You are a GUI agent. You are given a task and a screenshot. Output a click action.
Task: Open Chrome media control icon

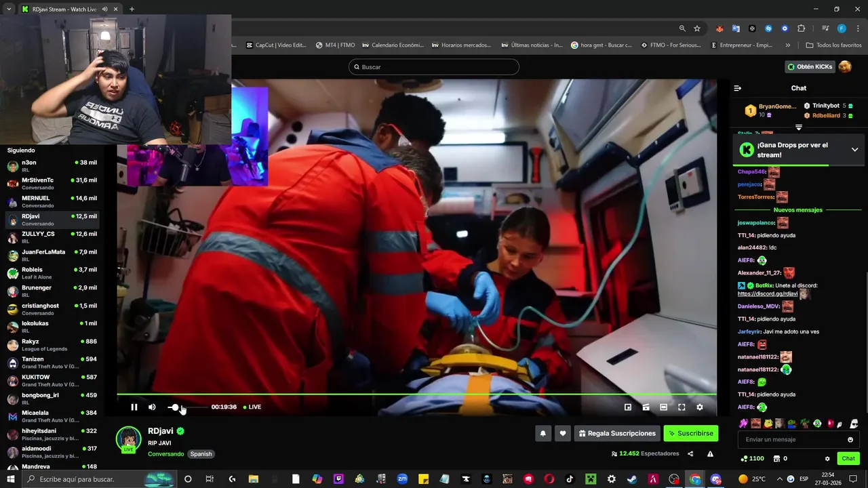[825, 28]
